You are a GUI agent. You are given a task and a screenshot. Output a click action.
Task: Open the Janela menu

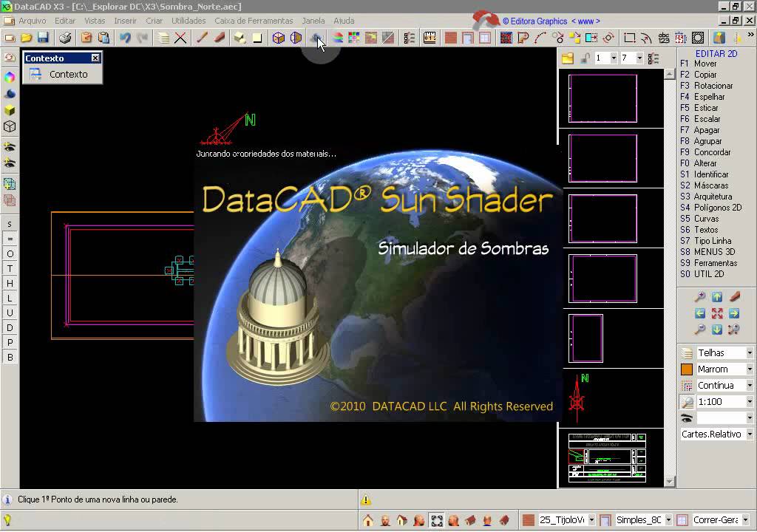[x=313, y=21]
